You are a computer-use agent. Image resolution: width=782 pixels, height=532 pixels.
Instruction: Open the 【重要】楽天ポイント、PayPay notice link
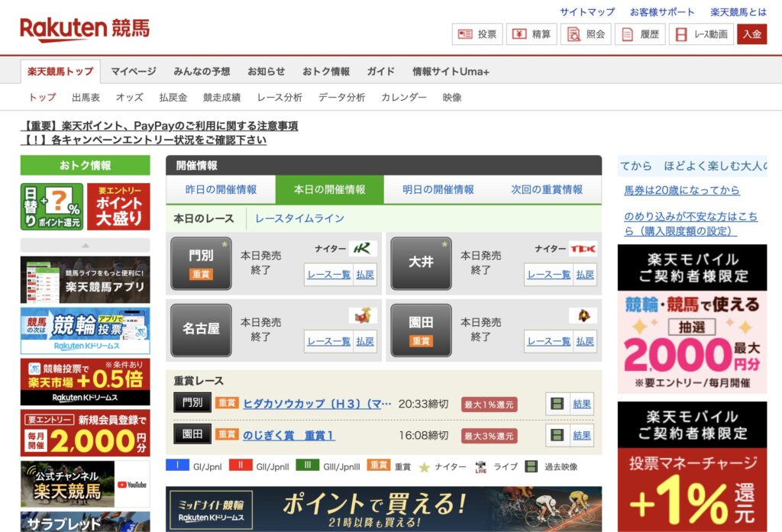point(160,126)
